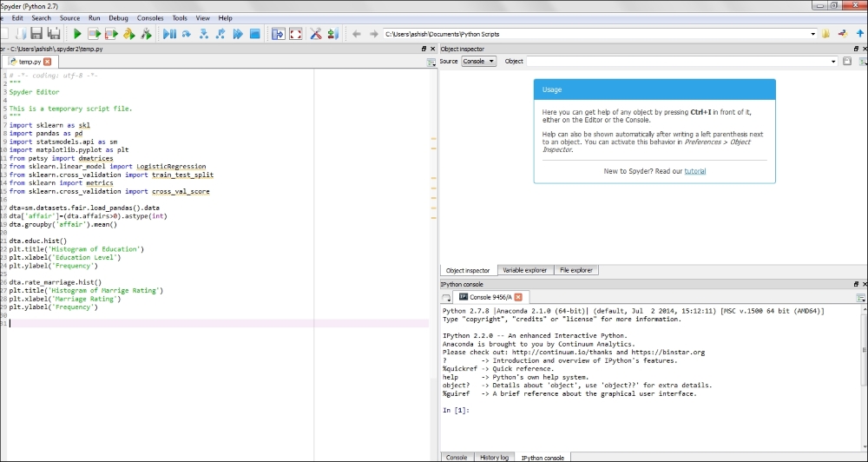Click the Save file floppy icon
Viewport: 868px width, 462px height.
(36, 34)
